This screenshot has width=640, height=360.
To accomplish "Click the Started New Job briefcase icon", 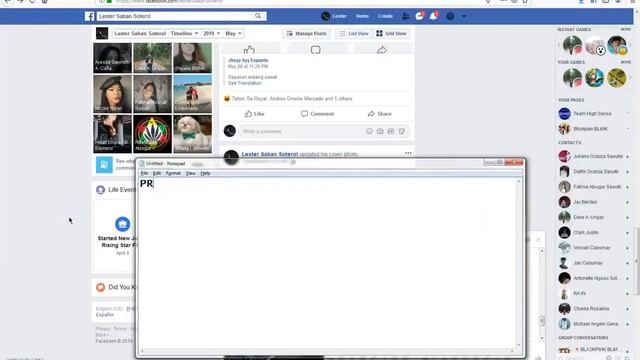I will coord(122,224).
